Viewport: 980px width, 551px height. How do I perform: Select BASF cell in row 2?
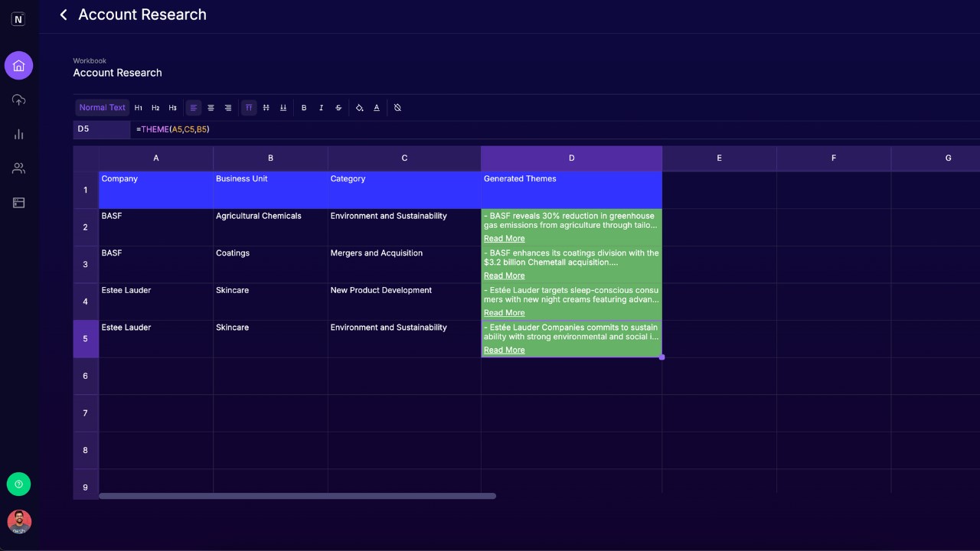[156, 227]
